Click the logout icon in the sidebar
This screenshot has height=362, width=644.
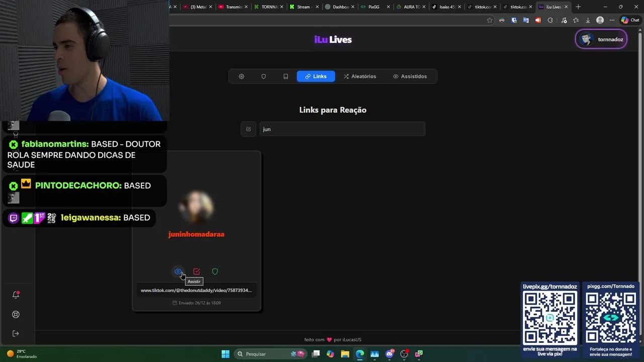click(16, 333)
